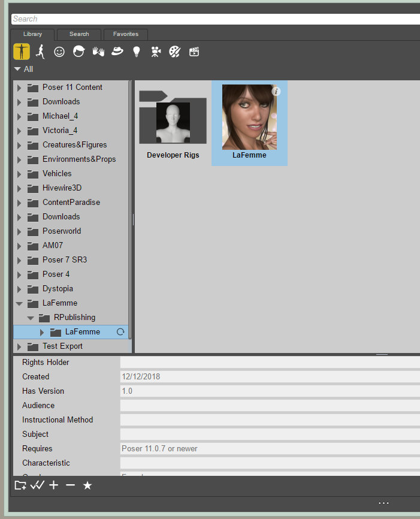
Task: Open the Hands category icon
Action: click(x=98, y=52)
